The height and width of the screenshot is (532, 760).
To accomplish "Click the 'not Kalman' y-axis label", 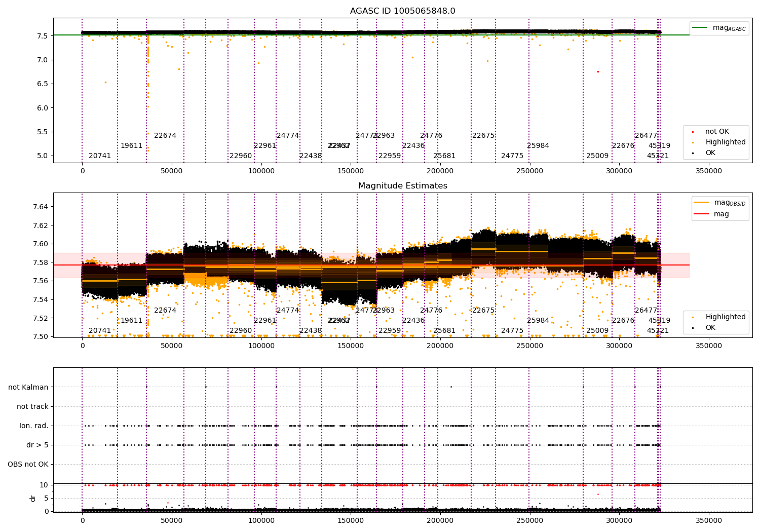I will coord(28,388).
